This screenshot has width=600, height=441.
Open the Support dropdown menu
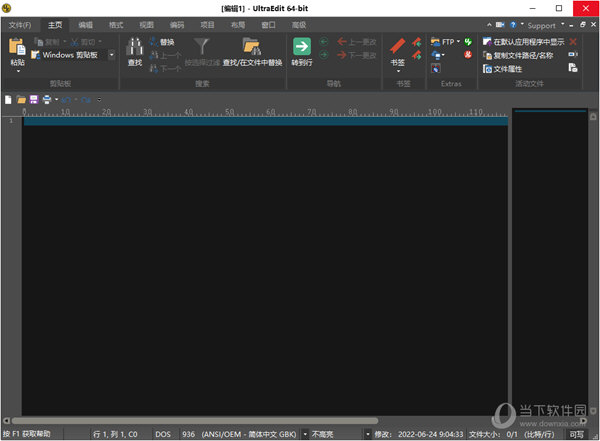click(544, 26)
